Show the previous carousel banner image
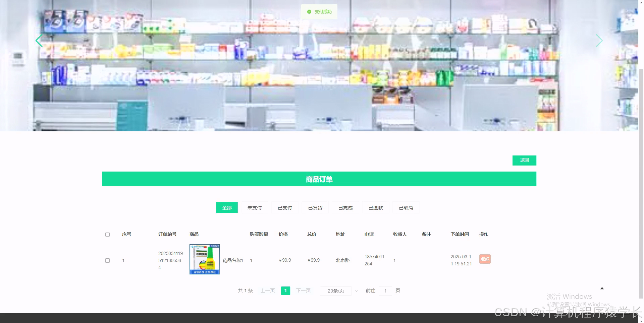 point(39,41)
